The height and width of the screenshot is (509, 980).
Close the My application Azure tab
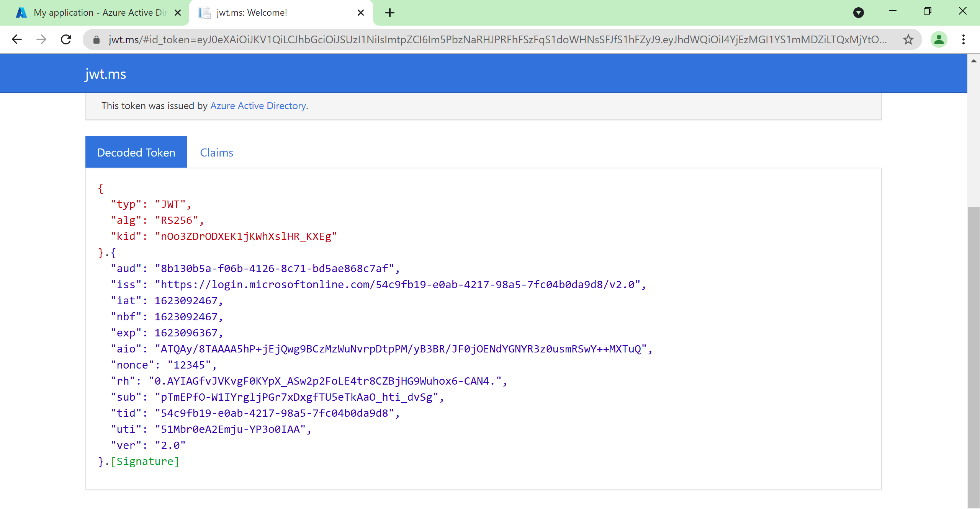[x=178, y=13]
